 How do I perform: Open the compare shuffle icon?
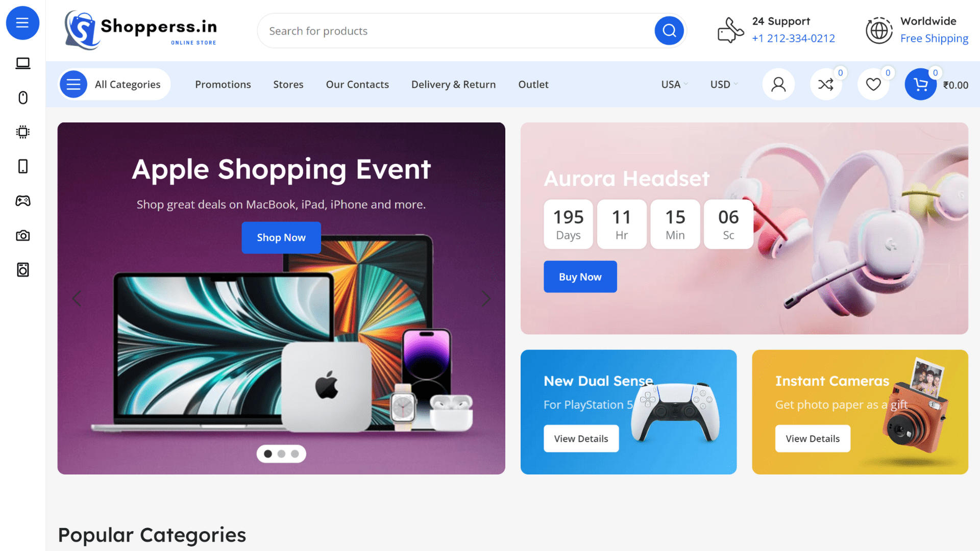826,84
